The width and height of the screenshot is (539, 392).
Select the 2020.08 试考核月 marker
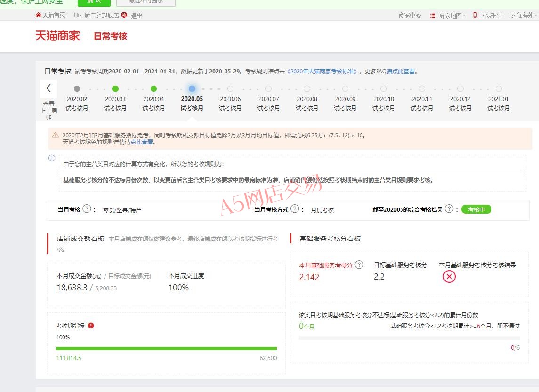[x=307, y=88]
